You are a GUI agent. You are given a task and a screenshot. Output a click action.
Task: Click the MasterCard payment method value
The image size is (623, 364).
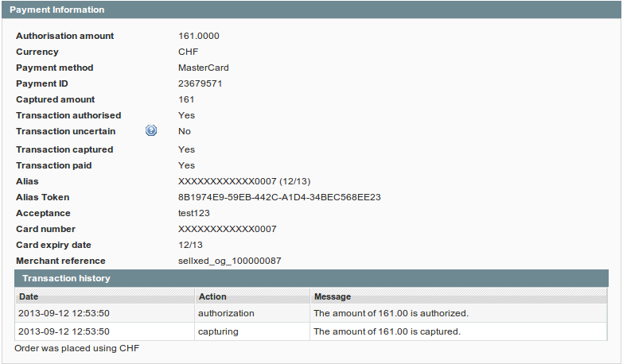[203, 68]
